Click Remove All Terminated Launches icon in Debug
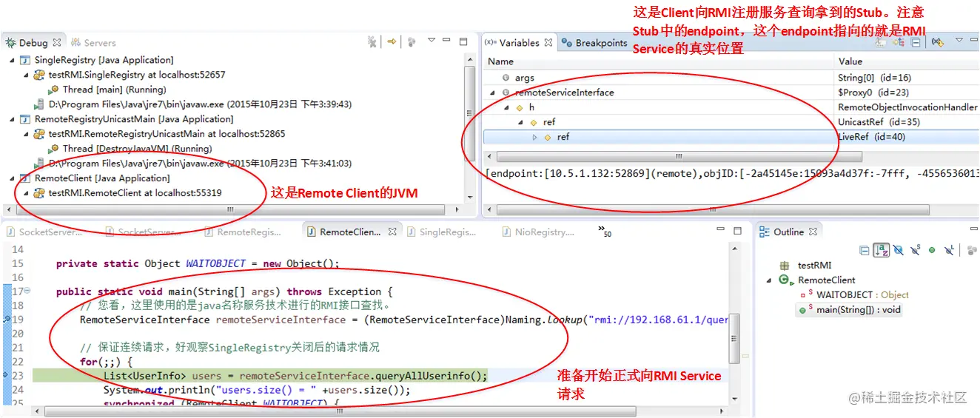 click(x=372, y=42)
